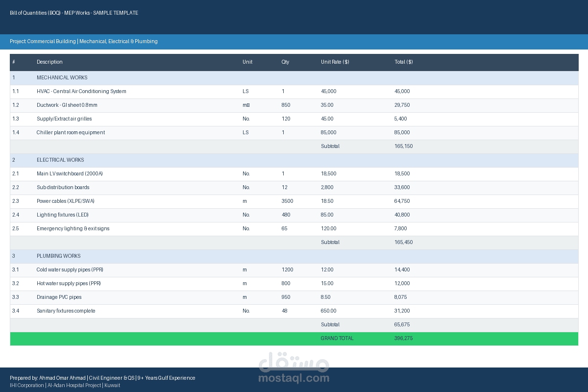Click item number '2.3' in first column
This screenshot has height=392, width=588.
[16, 201]
